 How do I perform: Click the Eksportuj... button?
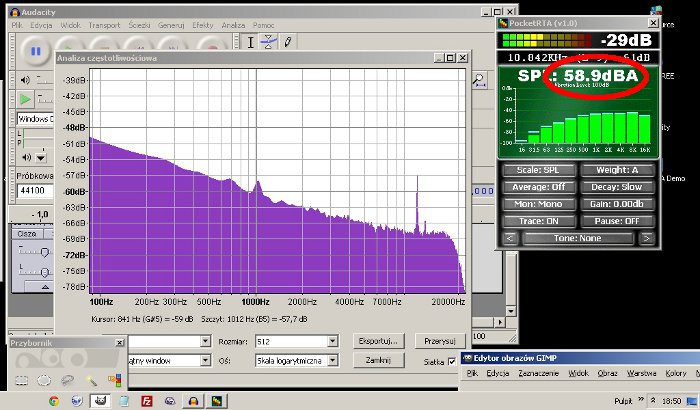coord(378,341)
